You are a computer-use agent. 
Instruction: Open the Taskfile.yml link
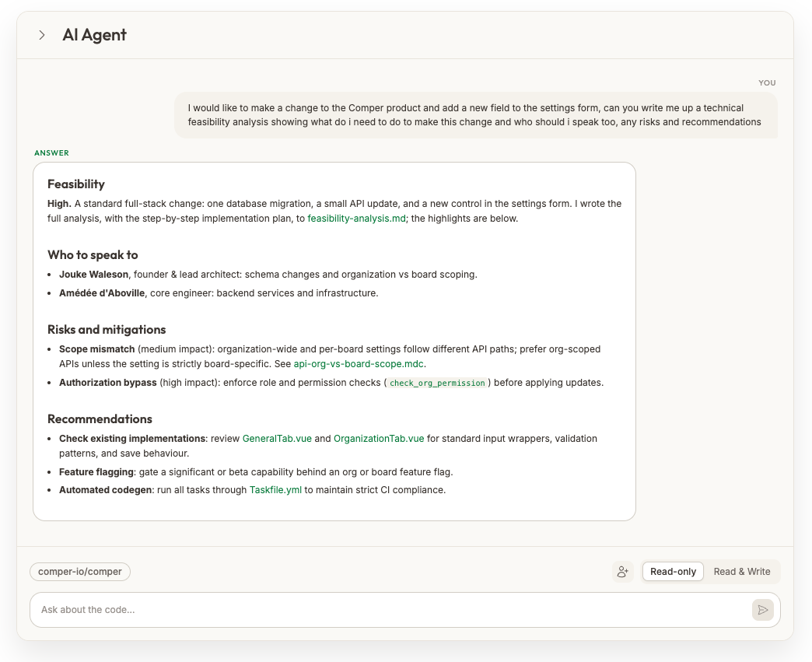pos(275,490)
